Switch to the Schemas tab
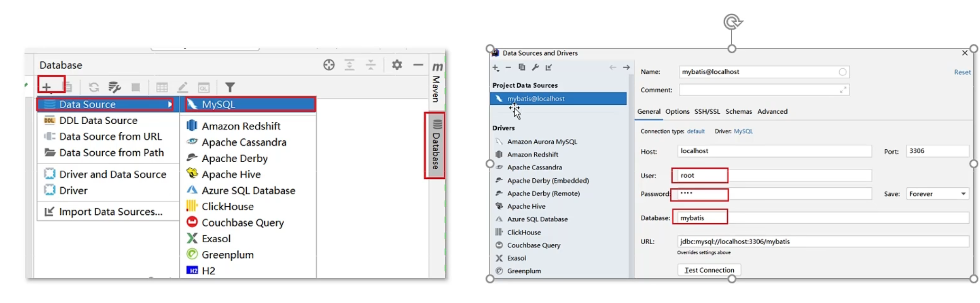This screenshot has width=980, height=303. [x=738, y=111]
